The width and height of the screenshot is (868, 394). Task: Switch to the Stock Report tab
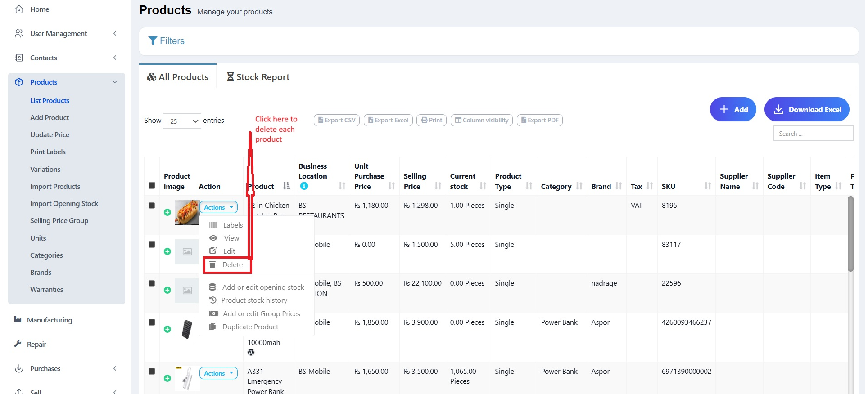tap(258, 77)
